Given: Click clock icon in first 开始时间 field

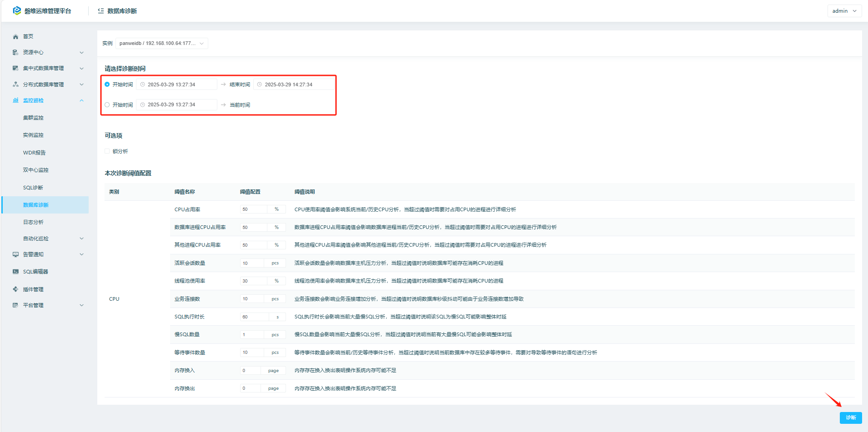Looking at the screenshot, I should pyautogui.click(x=142, y=84).
